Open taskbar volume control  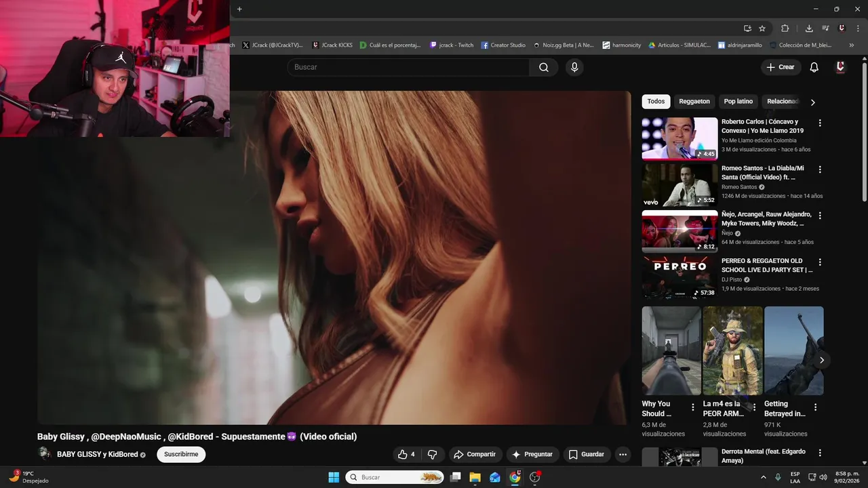click(822, 477)
